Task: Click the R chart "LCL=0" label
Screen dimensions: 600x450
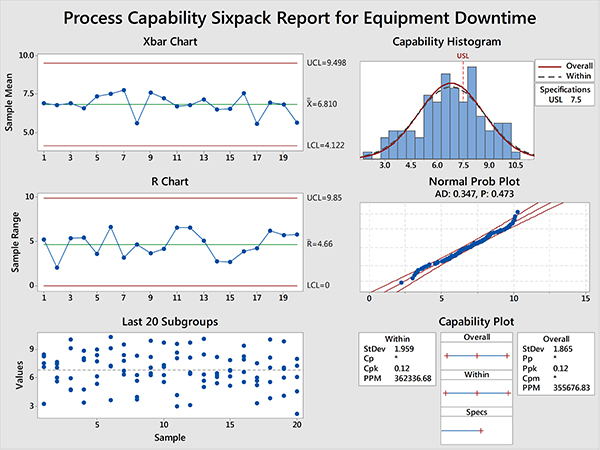Action: (318, 285)
